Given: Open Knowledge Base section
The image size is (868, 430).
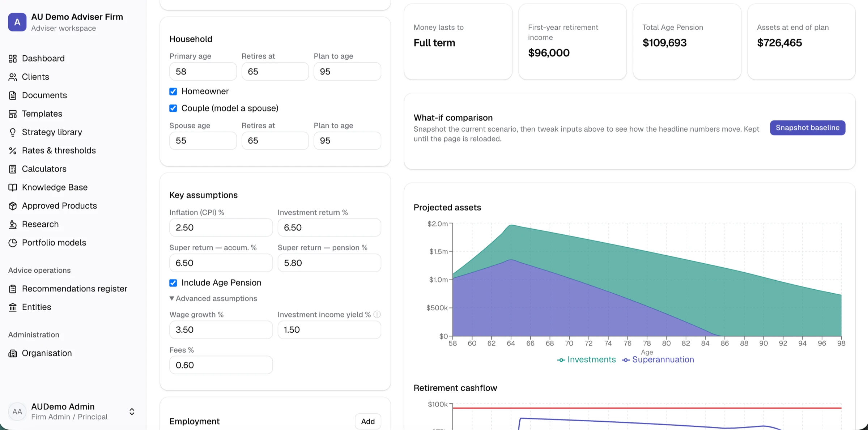Looking at the screenshot, I should (x=55, y=187).
